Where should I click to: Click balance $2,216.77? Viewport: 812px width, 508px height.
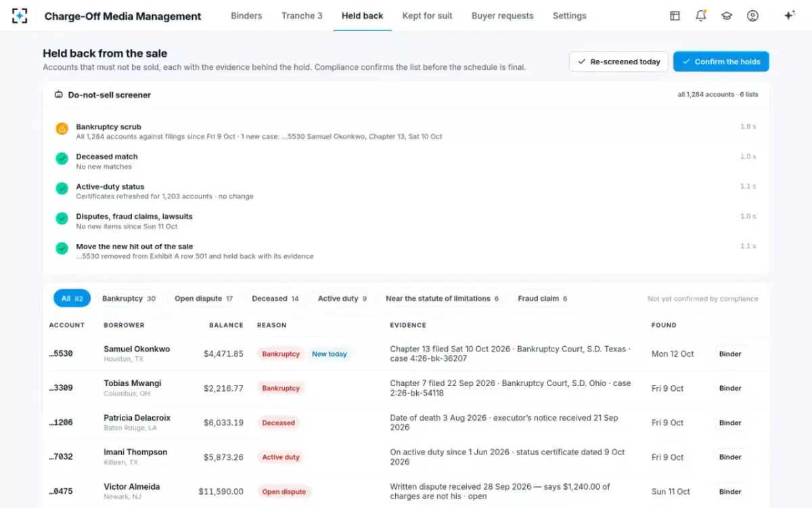tap(223, 388)
